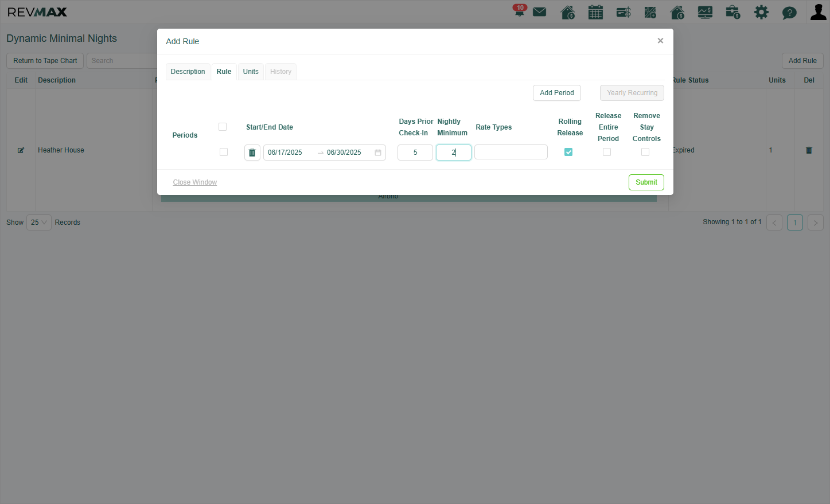Image resolution: width=830 pixels, height=504 pixels.
Task: Open the Show 25 records dropdown
Action: click(39, 222)
